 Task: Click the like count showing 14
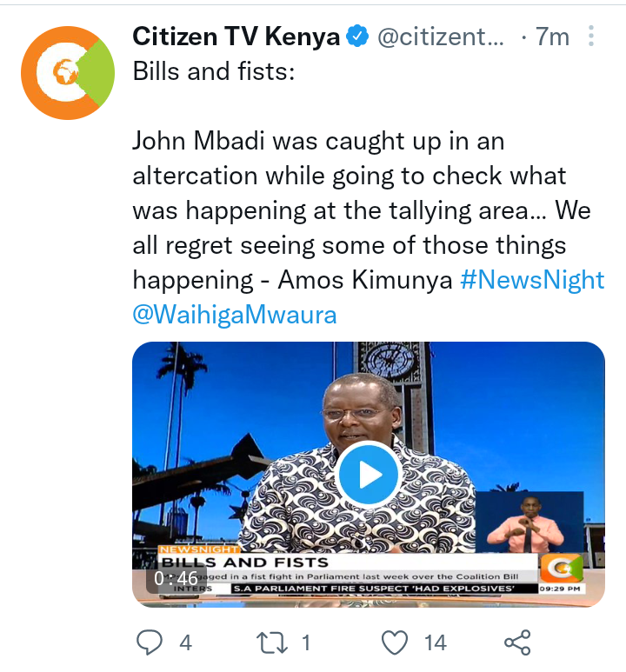pos(436,642)
